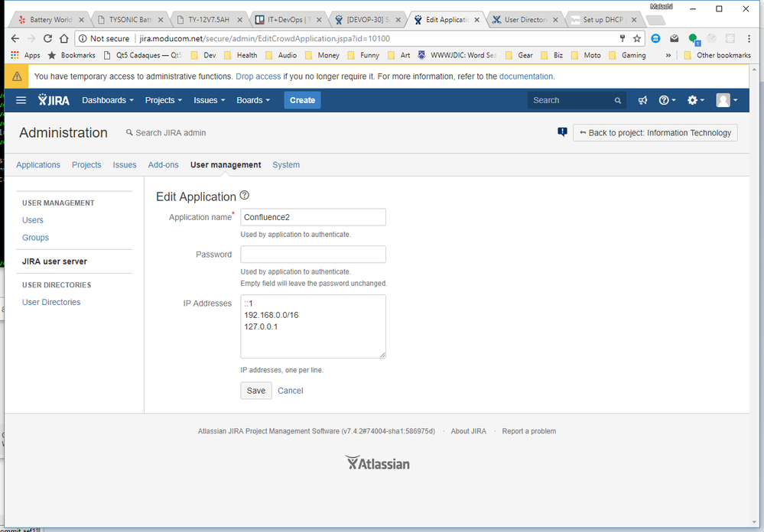
Task: Open the WWWJDIC Word Search bookmark
Action: pos(457,55)
